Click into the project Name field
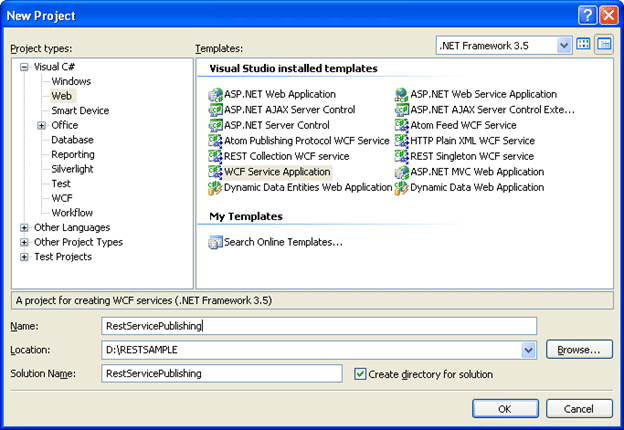The width and height of the screenshot is (624, 430). [319, 326]
